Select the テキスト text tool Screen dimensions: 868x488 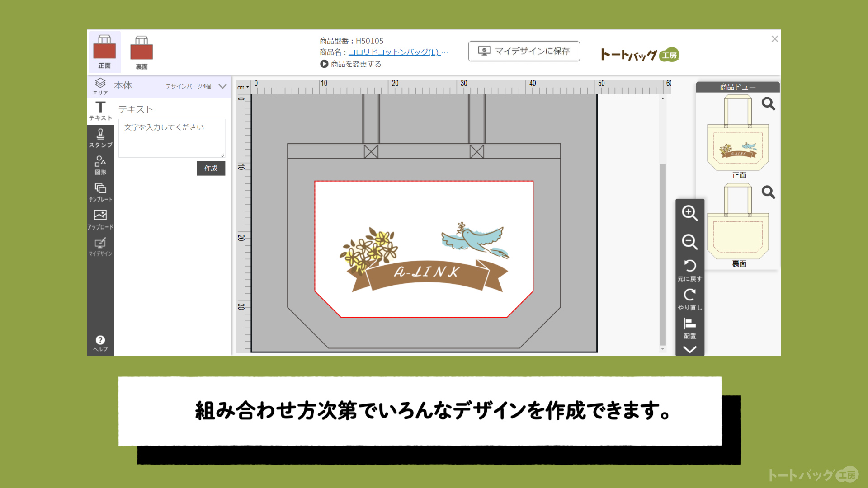pos(100,111)
